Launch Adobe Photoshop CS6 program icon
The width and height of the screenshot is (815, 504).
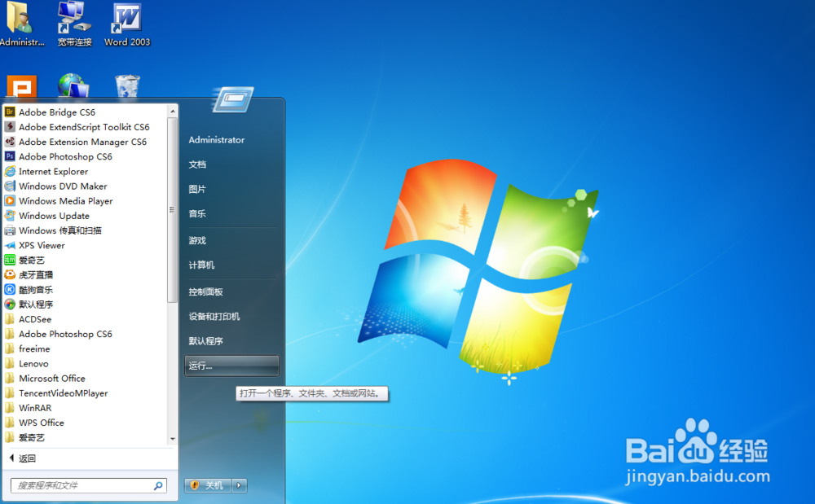coord(10,156)
